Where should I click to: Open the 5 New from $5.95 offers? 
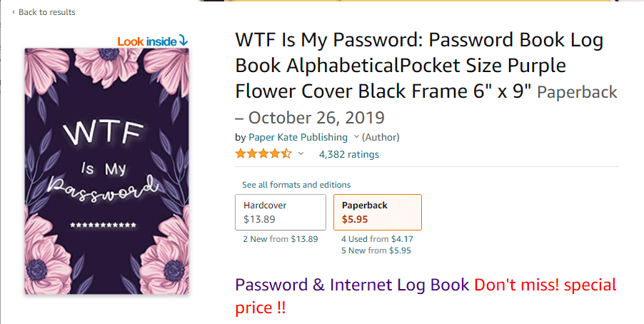point(376,250)
